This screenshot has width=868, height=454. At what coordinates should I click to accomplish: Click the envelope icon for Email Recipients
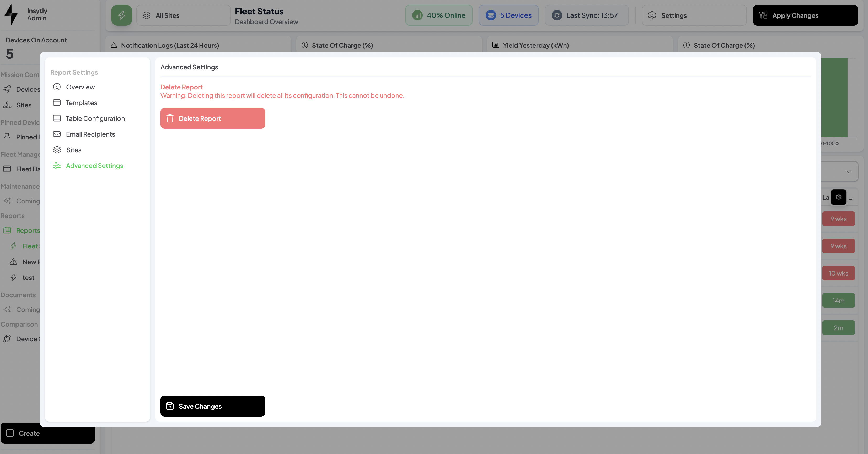(57, 134)
